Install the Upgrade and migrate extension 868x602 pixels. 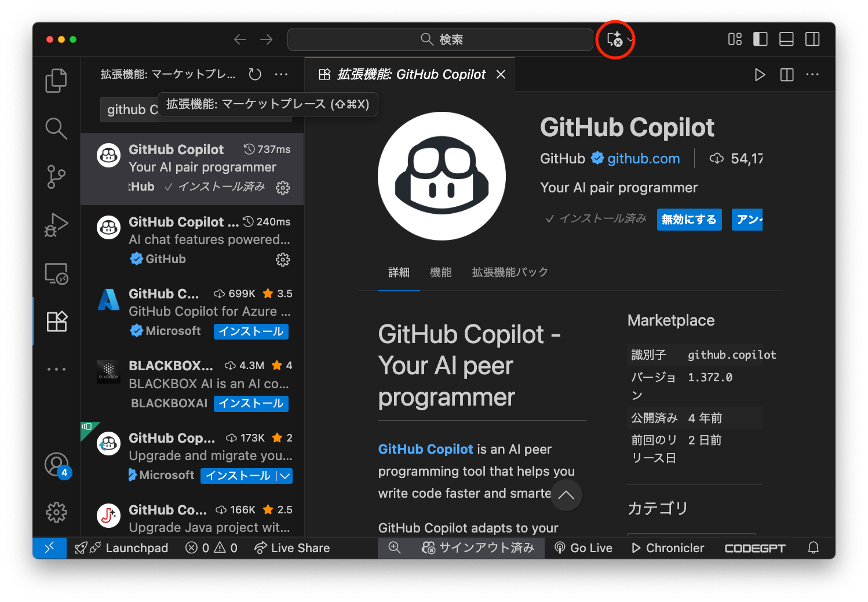pyautogui.click(x=238, y=476)
